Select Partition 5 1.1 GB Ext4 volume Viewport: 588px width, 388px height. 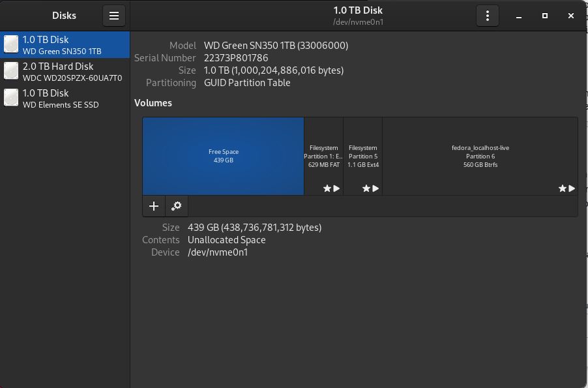[x=362, y=156]
